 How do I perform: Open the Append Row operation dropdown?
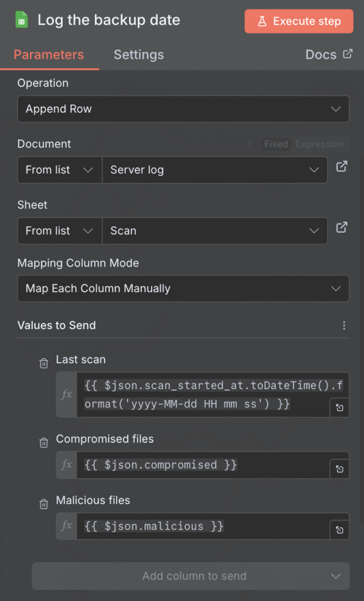pyautogui.click(x=183, y=109)
